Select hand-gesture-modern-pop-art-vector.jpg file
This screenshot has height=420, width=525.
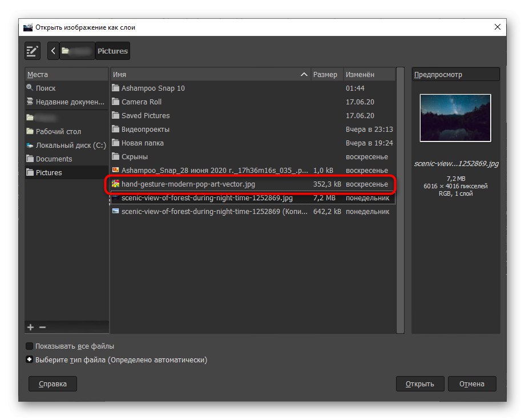253,184
